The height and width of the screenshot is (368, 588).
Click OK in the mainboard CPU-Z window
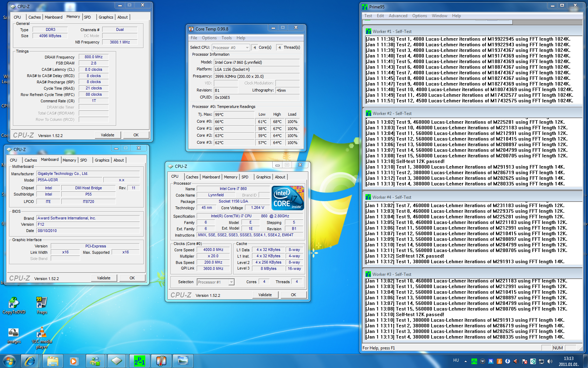tap(132, 278)
